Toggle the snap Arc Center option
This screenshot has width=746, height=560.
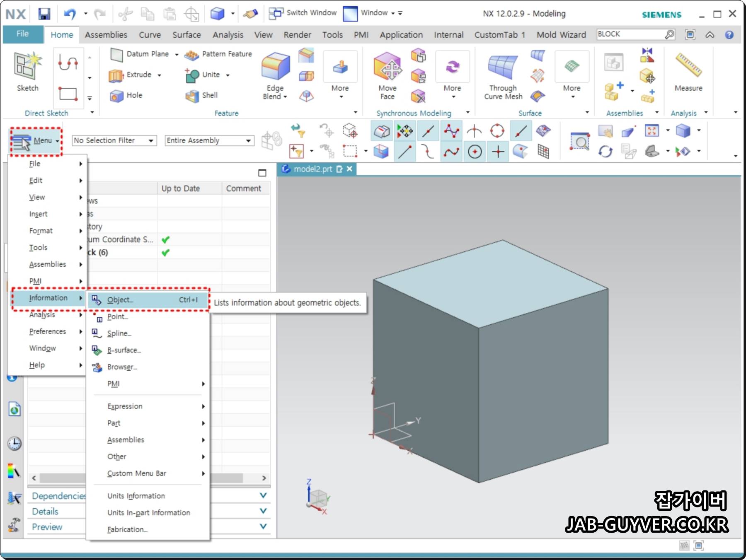(475, 152)
